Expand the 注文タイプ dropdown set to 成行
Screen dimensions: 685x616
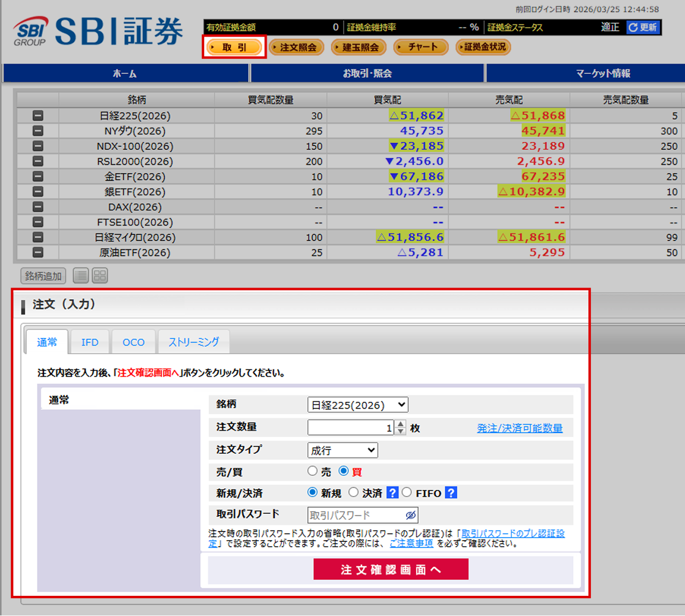tap(342, 450)
